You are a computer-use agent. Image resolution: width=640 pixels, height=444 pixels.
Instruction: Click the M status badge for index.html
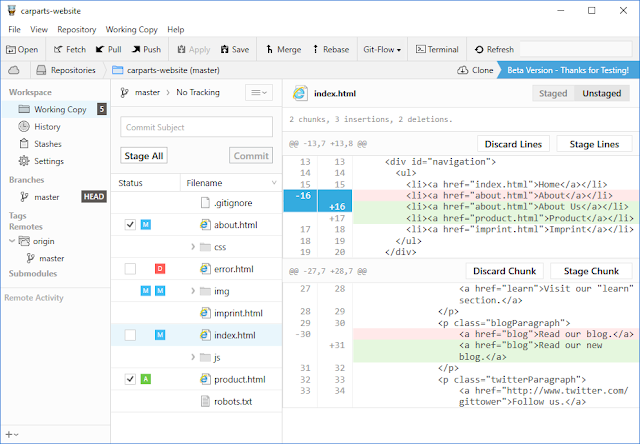point(160,335)
